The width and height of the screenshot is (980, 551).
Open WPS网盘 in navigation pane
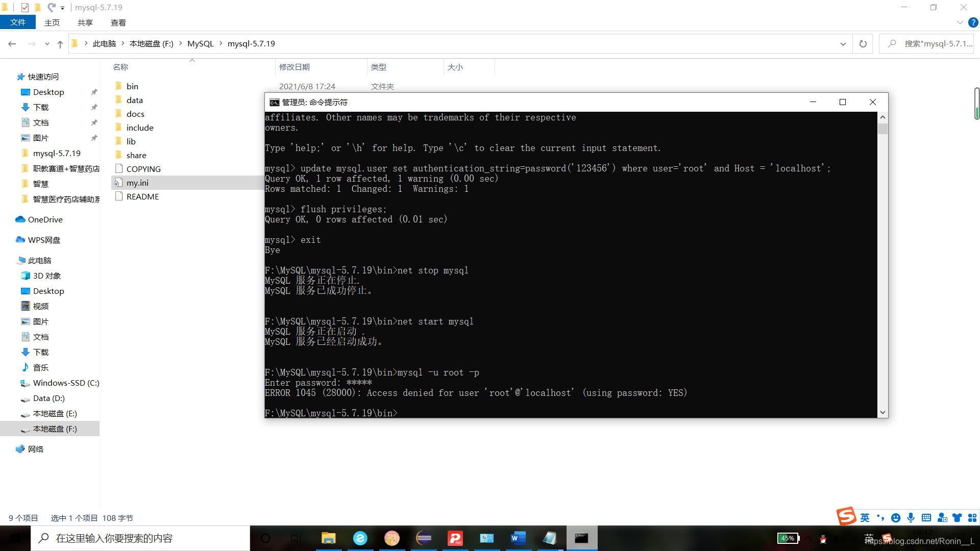click(44, 240)
